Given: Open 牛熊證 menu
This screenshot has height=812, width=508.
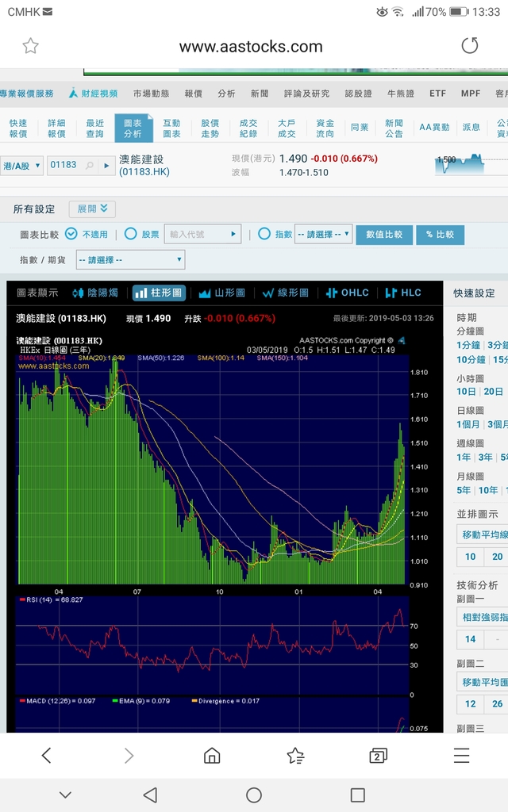Looking at the screenshot, I should coord(401,94).
